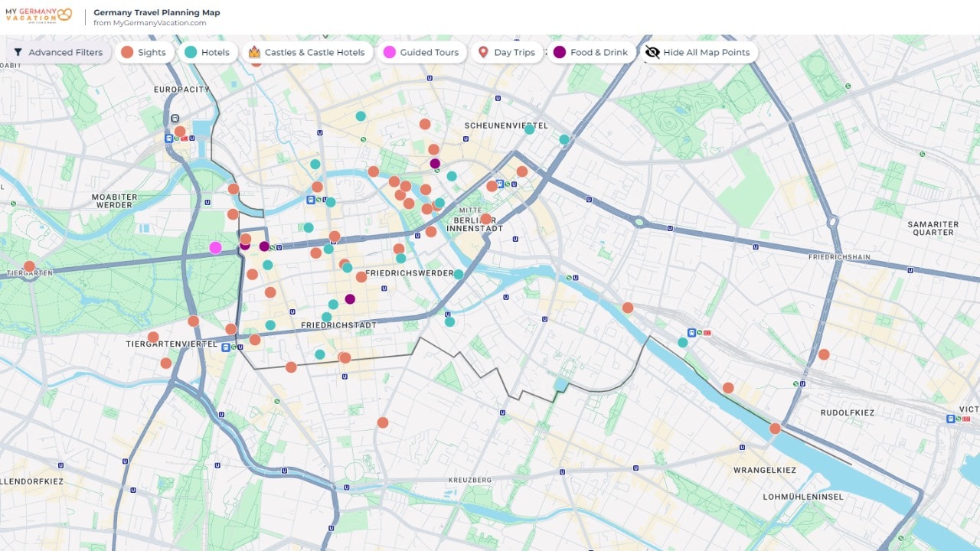Click the pink Guided Tours marker on map
The width and height of the screenshot is (980, 551).
click(x=215, y=248)
